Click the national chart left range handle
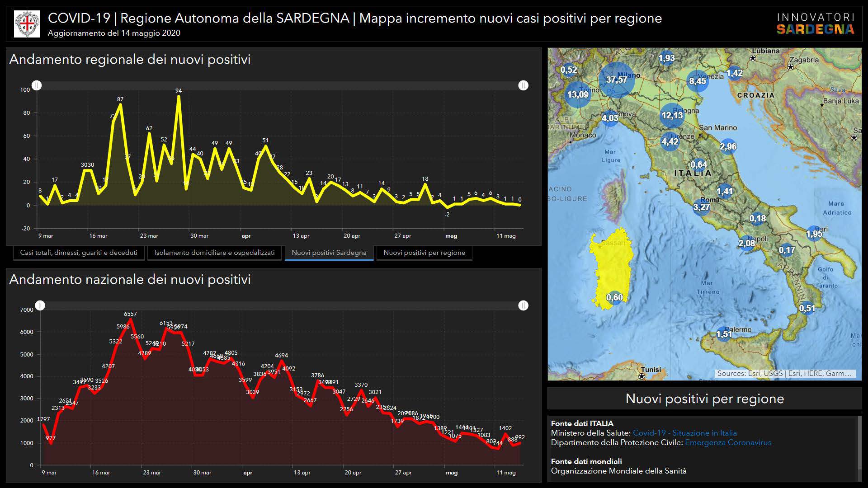This screenshot has width=868, height=488. pyautogui.click(x=40, y=305)
